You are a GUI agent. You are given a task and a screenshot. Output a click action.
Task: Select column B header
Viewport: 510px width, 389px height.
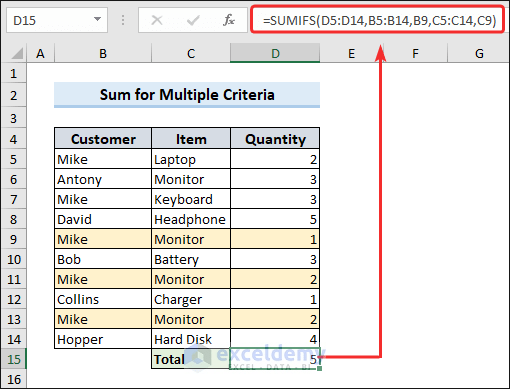[x=103, y=53]
